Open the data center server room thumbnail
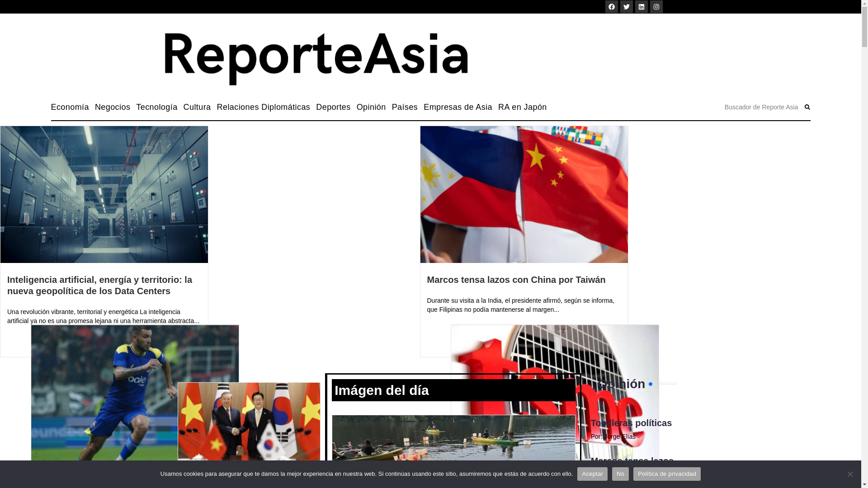This screenshot has width=868, height=488. [104, 194]
